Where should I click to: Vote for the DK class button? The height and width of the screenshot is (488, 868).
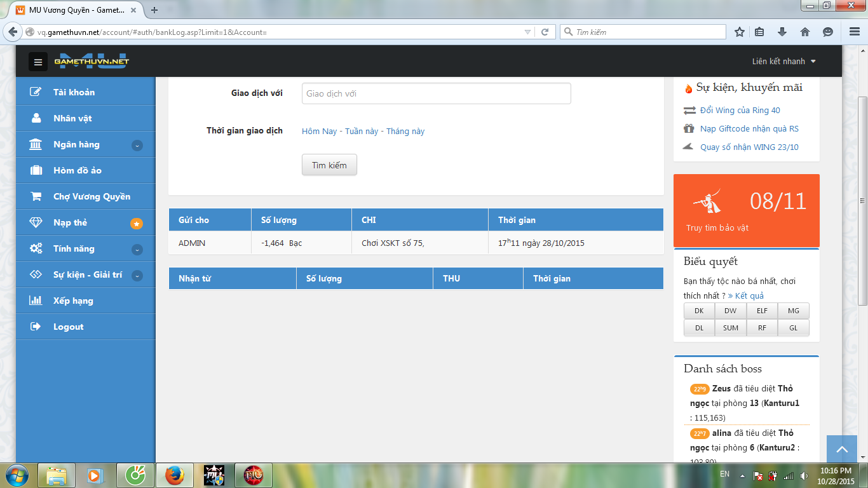click(699, 311)
